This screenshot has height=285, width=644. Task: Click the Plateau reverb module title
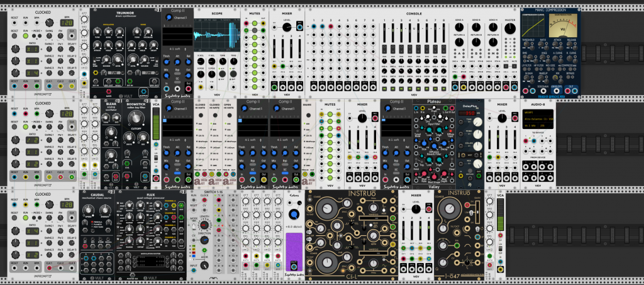pos(433,101)
